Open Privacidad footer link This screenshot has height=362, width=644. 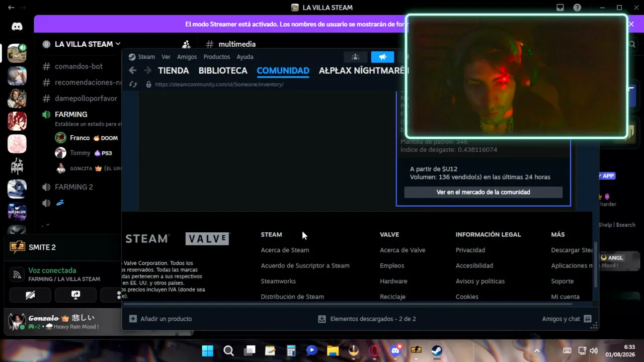(x=470, y=250)
